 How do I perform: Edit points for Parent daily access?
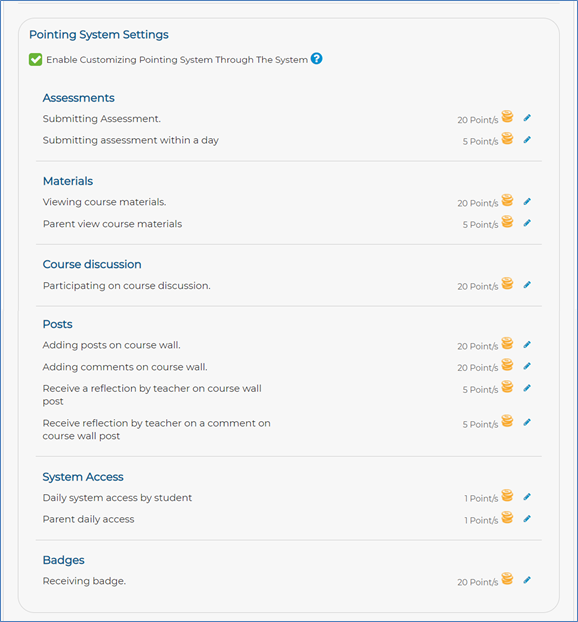[527, 518]
